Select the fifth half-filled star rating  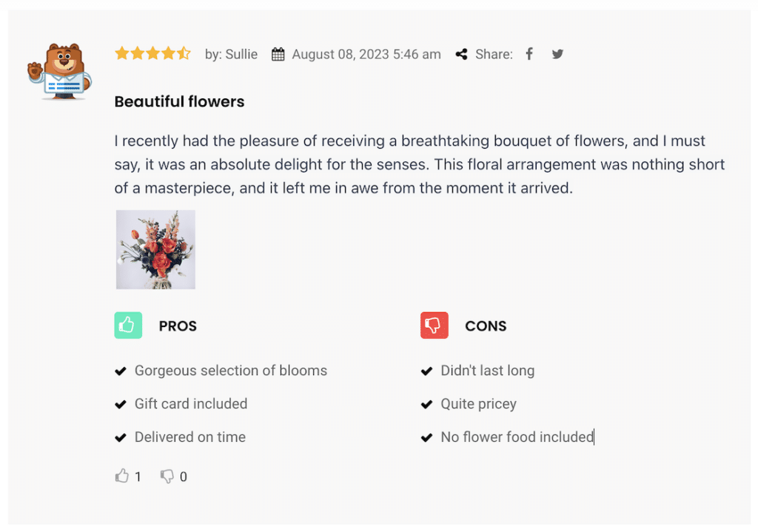(x=183, y=53)
